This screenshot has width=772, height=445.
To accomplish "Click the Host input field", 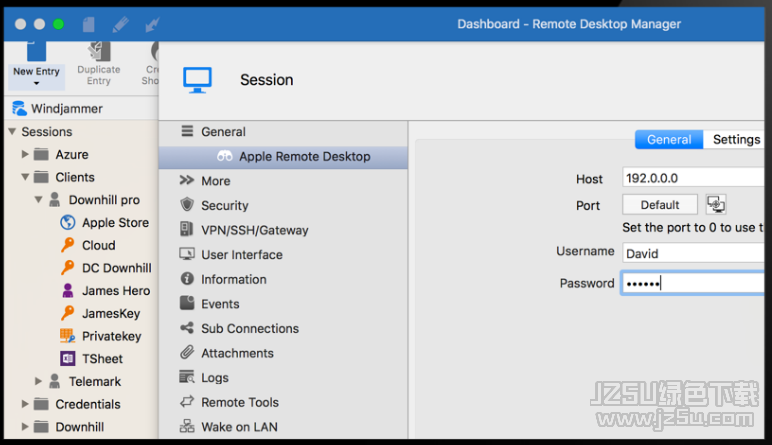I will 693,178.
